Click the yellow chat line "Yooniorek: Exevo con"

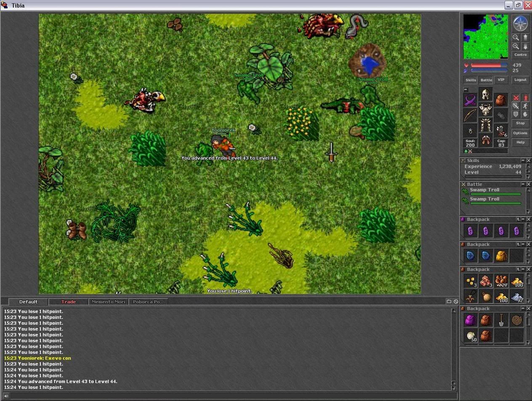pyautogui.click(x=37, y=358)
